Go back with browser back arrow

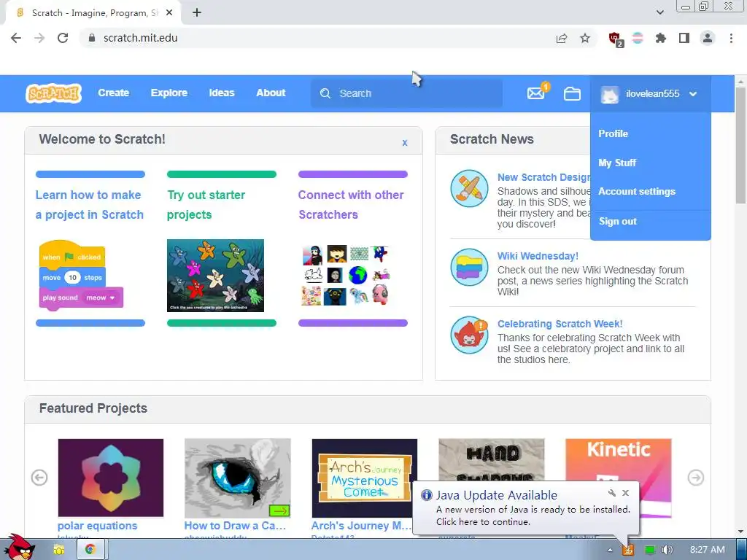point(16,38)
